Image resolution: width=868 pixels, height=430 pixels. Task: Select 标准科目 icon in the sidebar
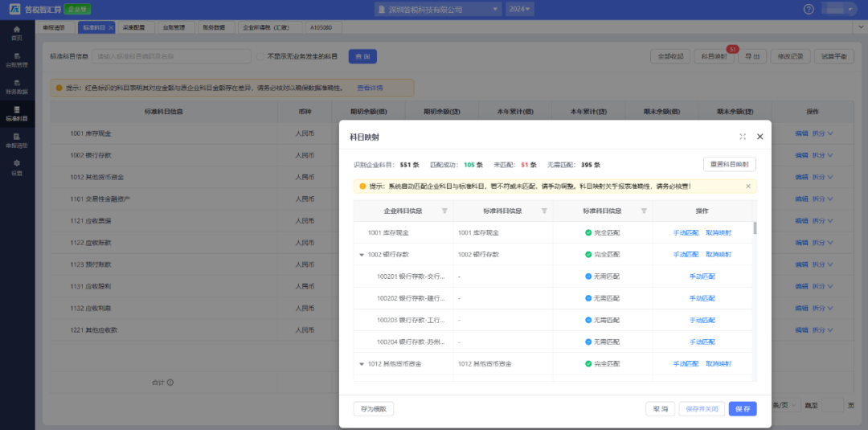(x=17, y=109)
